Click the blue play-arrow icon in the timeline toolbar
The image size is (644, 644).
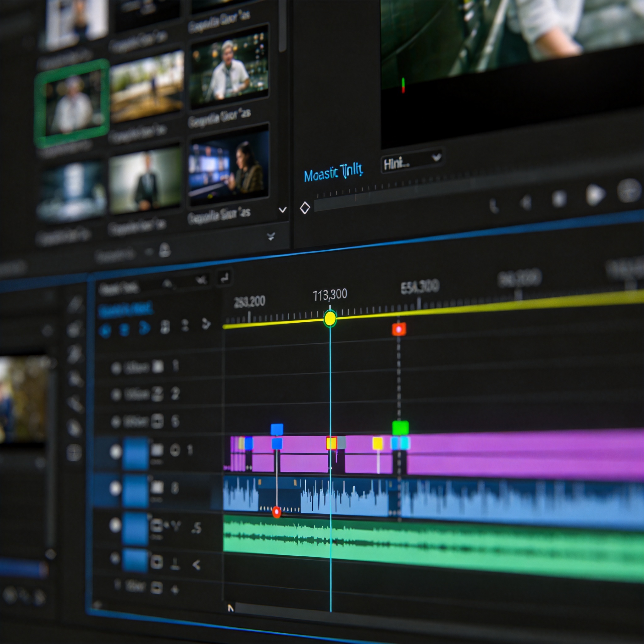tap(144, 328)
